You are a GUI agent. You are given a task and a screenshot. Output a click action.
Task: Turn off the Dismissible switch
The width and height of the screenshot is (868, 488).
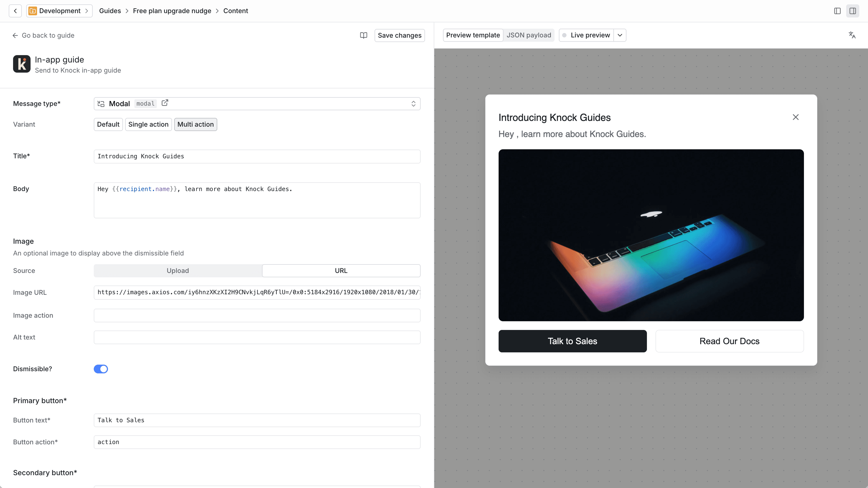(101, 369)
